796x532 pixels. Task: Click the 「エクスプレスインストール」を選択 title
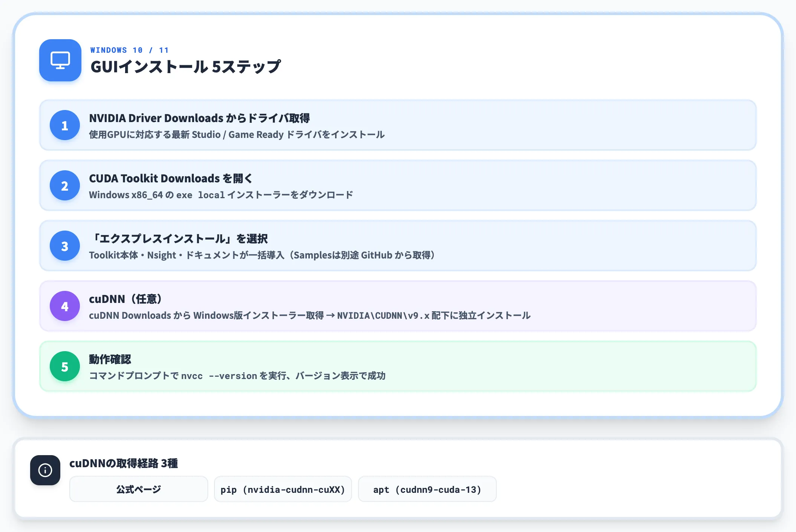[x=179, y=238]
